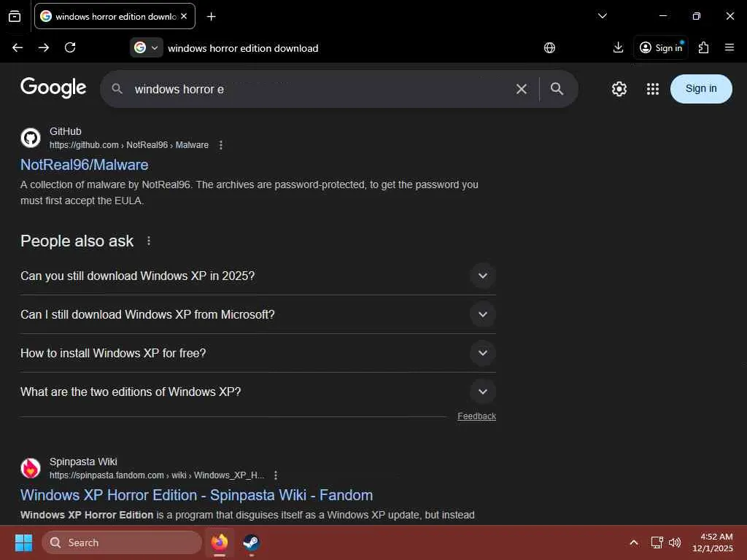Show hidden system tray icons
The width and height of the screenshot is (747, 560).
pos(634,542)
